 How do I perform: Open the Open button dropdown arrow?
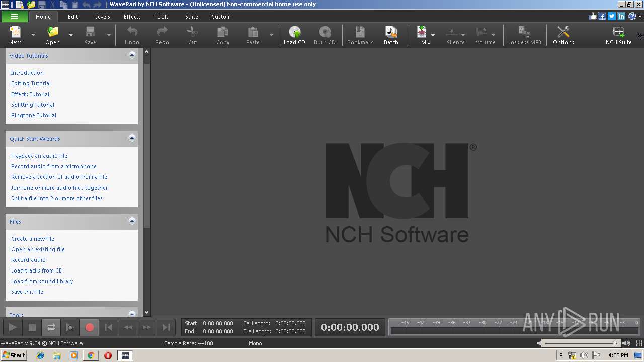(71, 35)
